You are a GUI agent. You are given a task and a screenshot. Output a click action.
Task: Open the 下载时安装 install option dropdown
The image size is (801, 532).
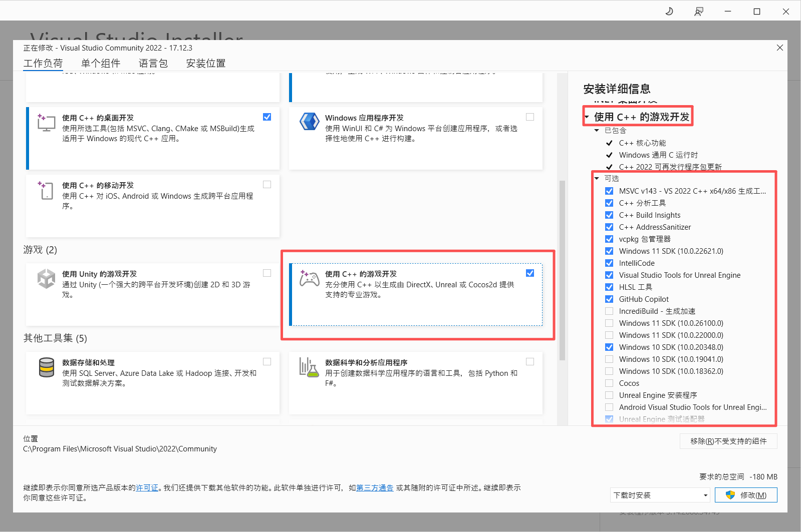660,495
